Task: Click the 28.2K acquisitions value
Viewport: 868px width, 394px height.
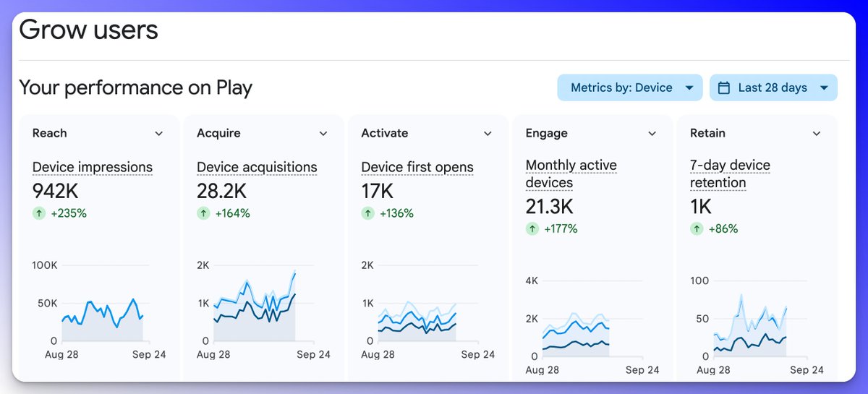Action: click(x=222, y=191)
